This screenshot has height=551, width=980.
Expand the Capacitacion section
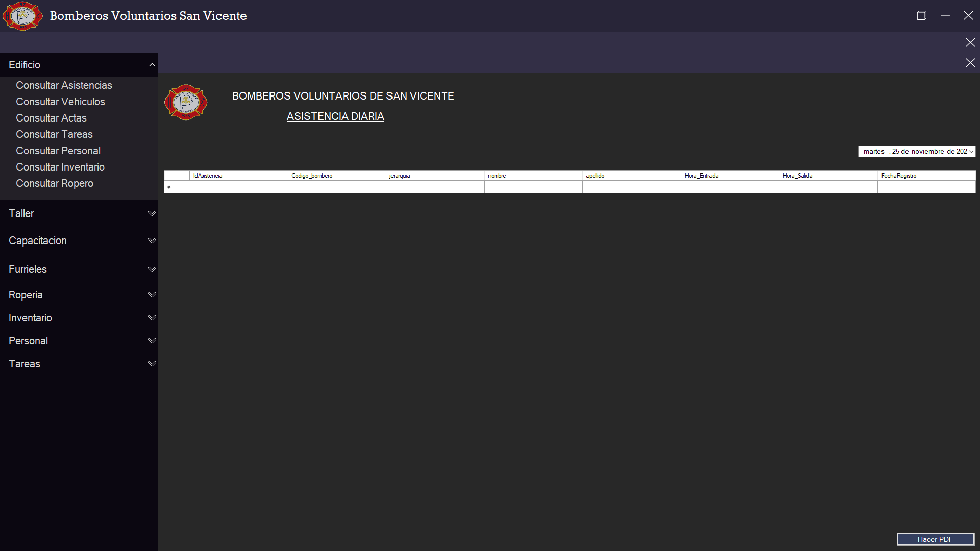tap(152, 241)
